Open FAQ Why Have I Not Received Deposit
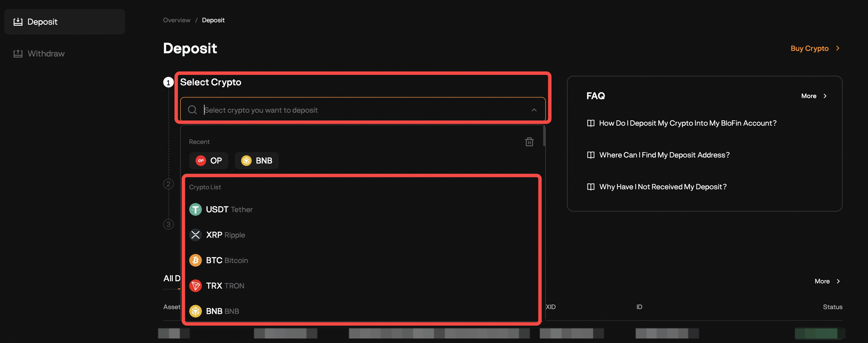 point(662,187)
